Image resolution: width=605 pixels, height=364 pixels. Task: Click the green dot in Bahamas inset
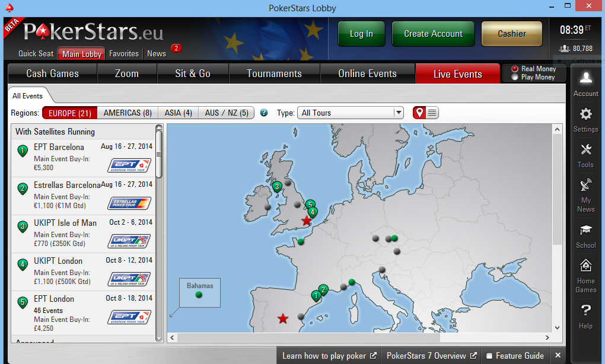pyautogui.click(x=199, y=295)
